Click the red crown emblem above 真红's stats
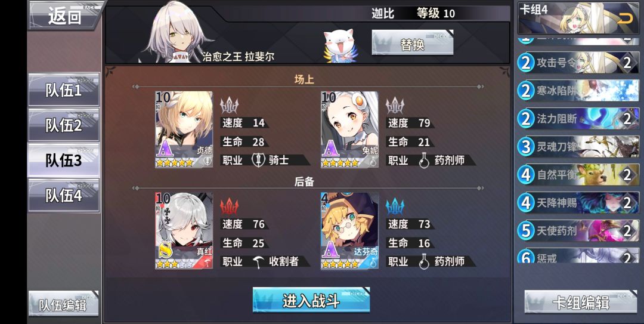644x324 pixels. point(229,206)
